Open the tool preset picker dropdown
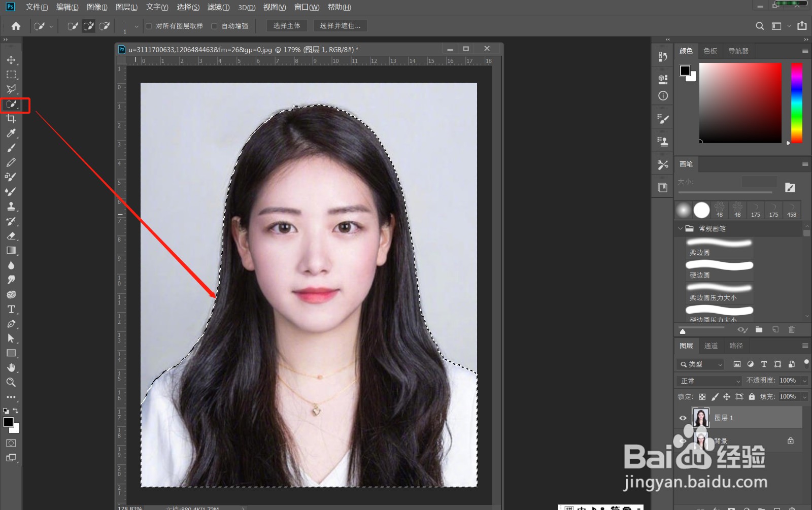The height and width of the screenshot is (510, 812). pyautogui.click(x=43, y=26)
